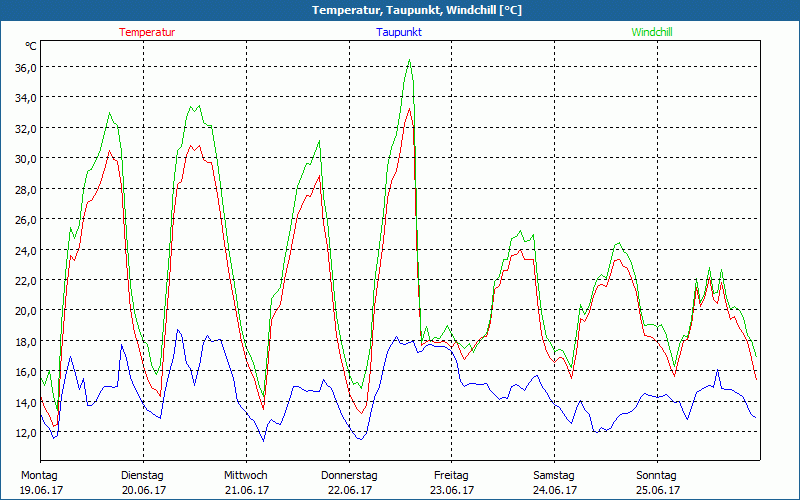Click the Samstag day label

pos(554,476)
